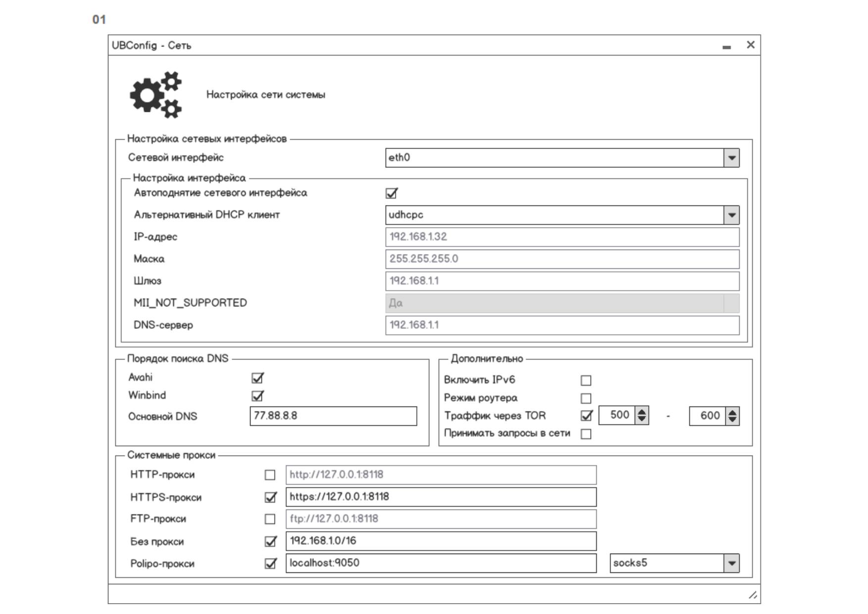The height and width of the screenshot is (614, 868).
Task: Open the socks5 proxy type dropdown
Action: pyautogui.click(x=731, y=563)
